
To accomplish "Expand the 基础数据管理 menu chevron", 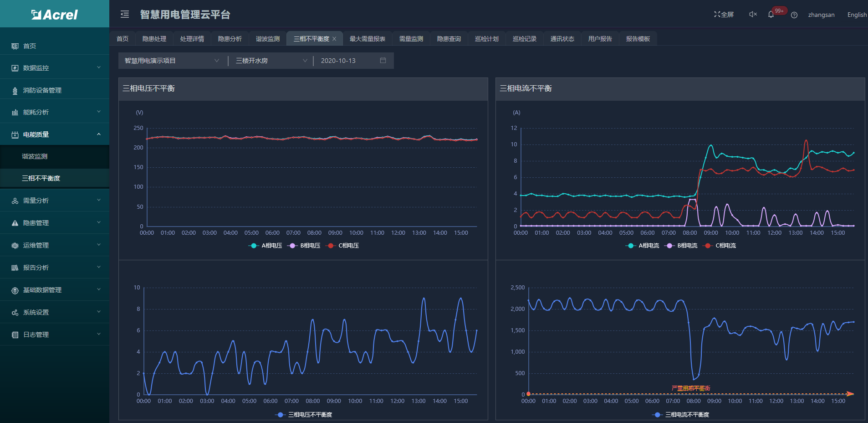I will [x=99, y=289].
